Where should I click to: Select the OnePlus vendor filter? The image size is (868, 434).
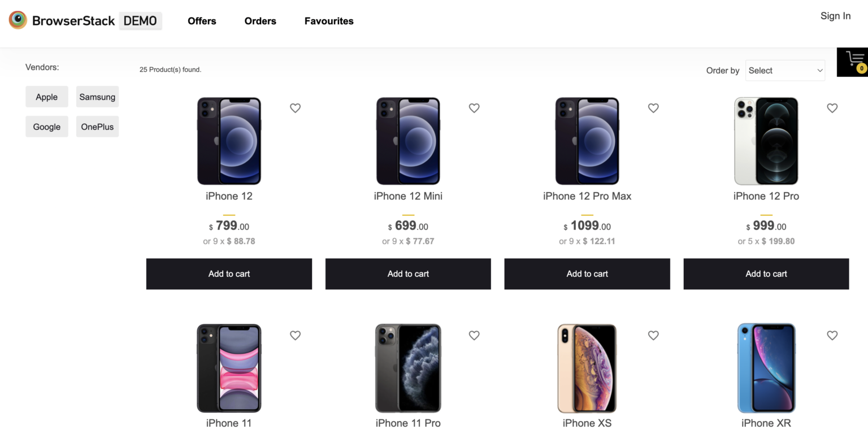pos(97,127)
